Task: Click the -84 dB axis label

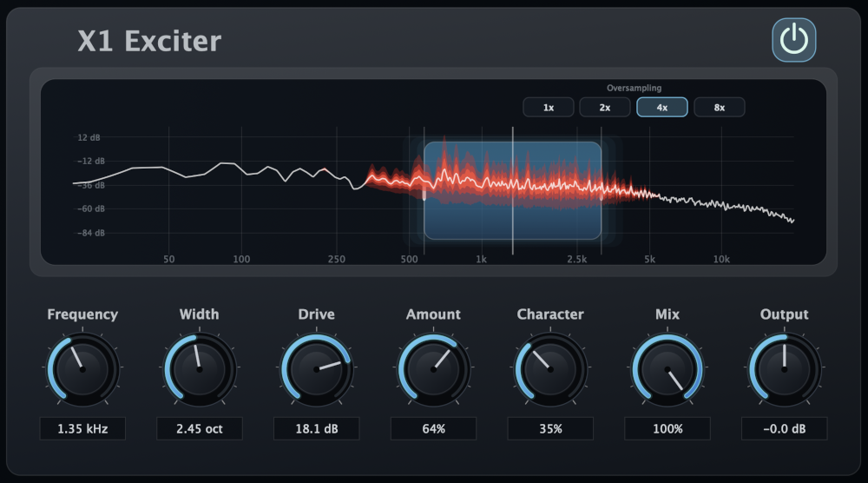Action: pos(90,233)
